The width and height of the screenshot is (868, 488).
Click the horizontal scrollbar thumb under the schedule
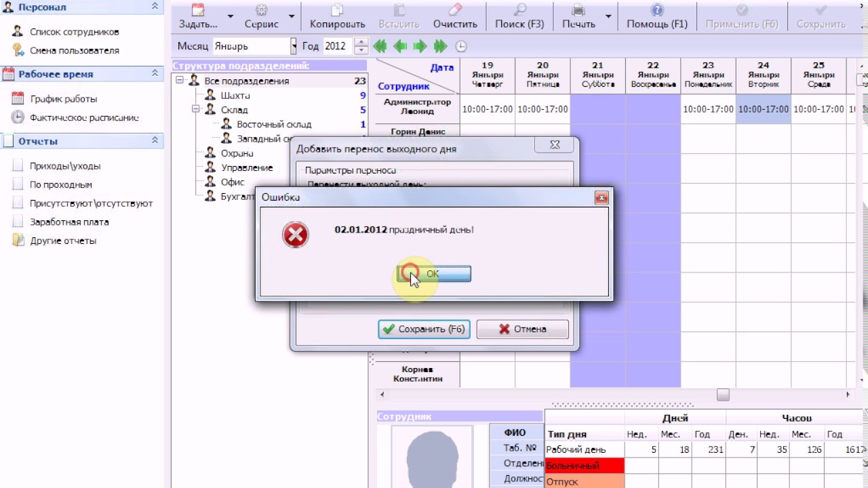(723, 394)
